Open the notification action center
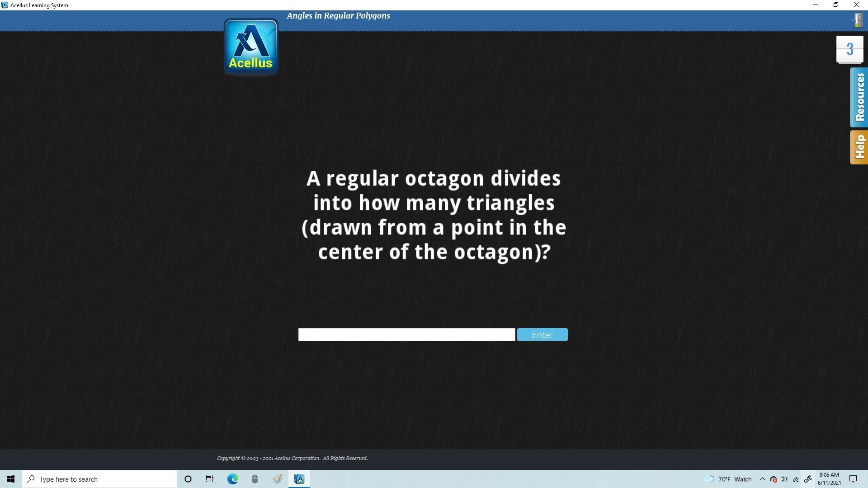This screenshot has height=488, width=868. click(x=853, y=479)
